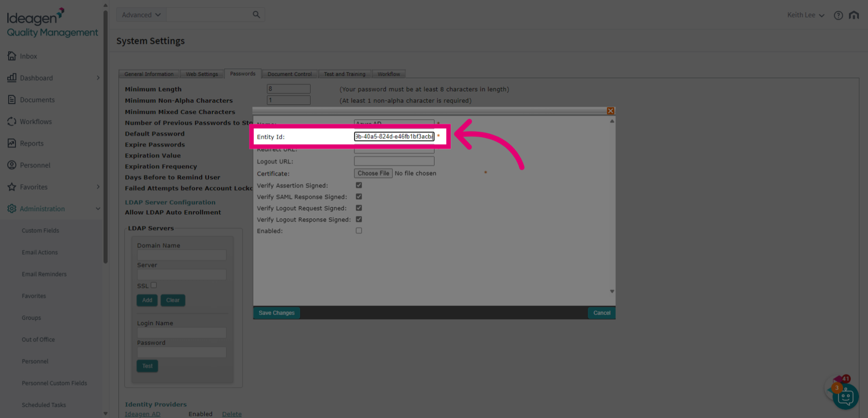Click sidebar scroll-down arrow
The width and height of the screenshot is (868, 418).
pyautogui.click(x=105, y=413)
